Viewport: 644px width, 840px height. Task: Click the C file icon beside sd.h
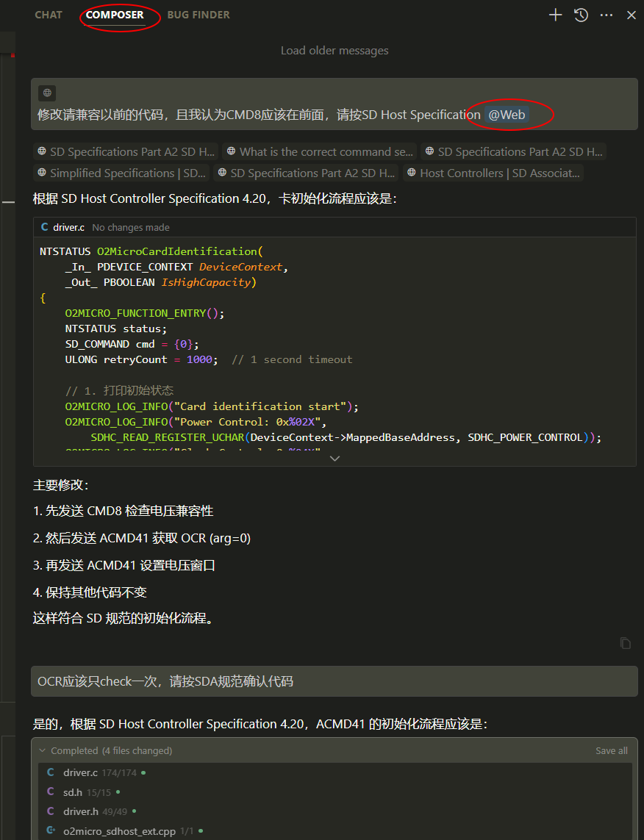coord(51,791)
